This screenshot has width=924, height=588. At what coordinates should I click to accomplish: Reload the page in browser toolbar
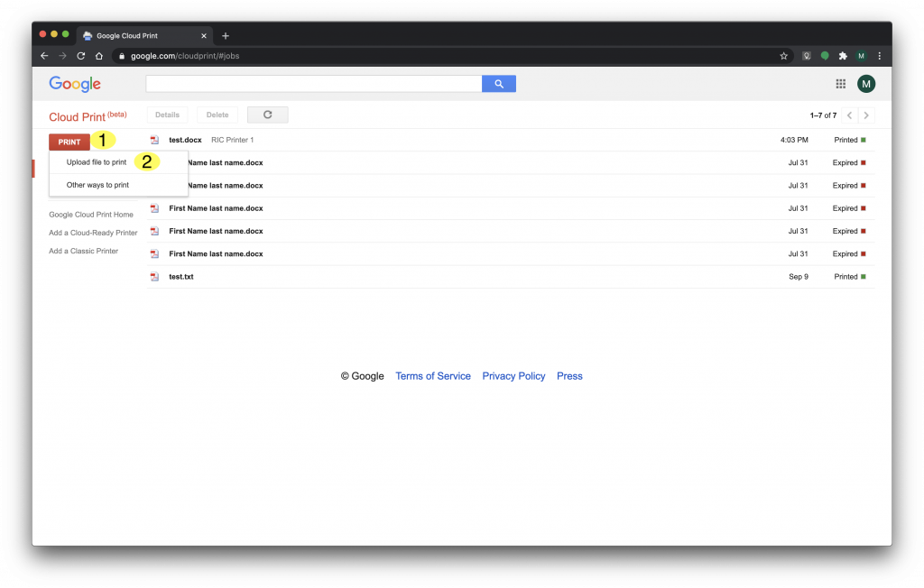(x=80, y=56)
